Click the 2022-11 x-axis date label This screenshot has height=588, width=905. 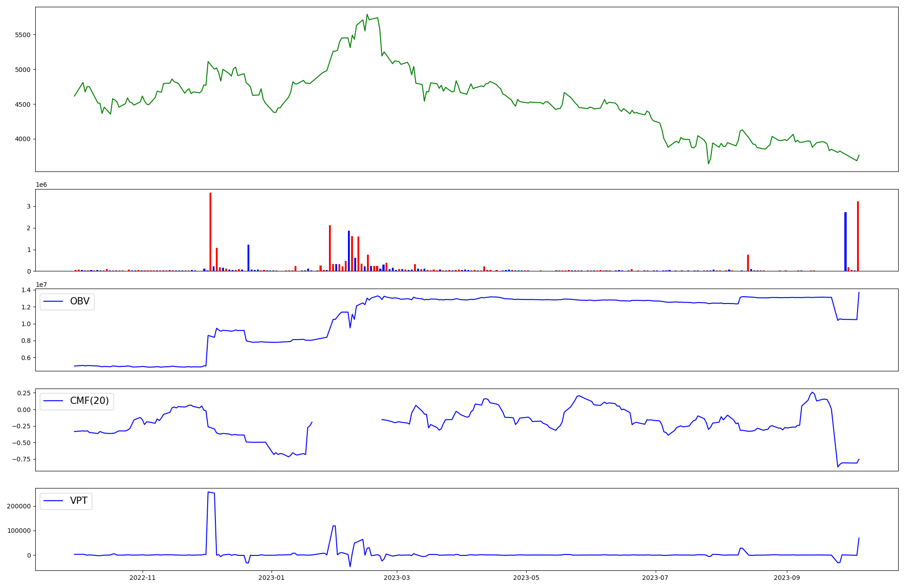point(143,578)
